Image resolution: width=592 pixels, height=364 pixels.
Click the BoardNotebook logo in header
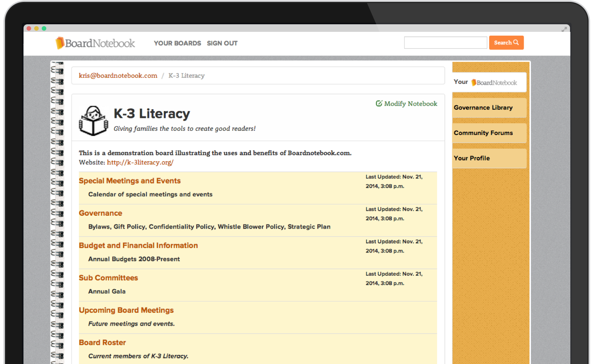click(x=95, y=43)
